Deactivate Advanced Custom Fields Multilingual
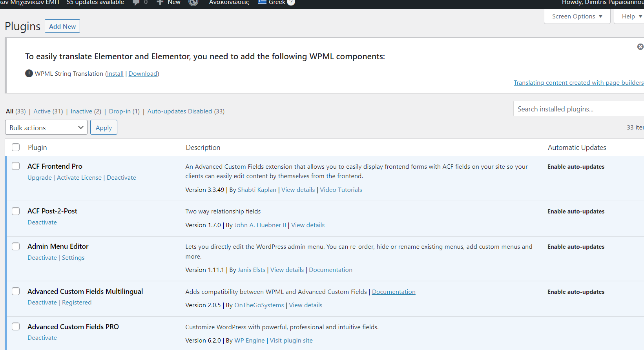The width and height of the screenshot is (644, 350). [x=42, y=303]
